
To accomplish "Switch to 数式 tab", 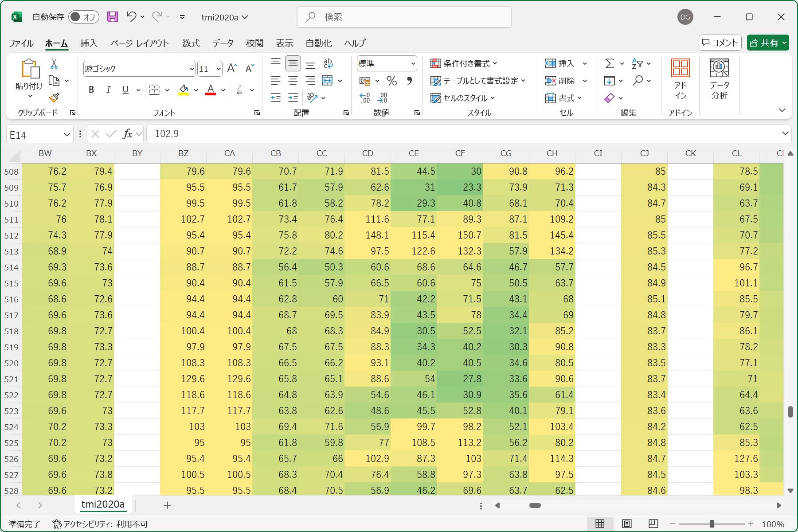I will 191,43.
